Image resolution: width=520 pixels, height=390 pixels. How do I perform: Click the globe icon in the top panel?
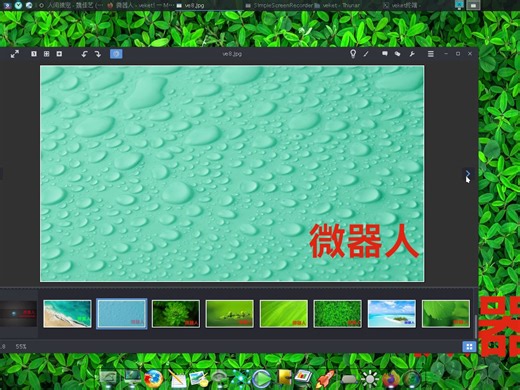coord(29,5)
